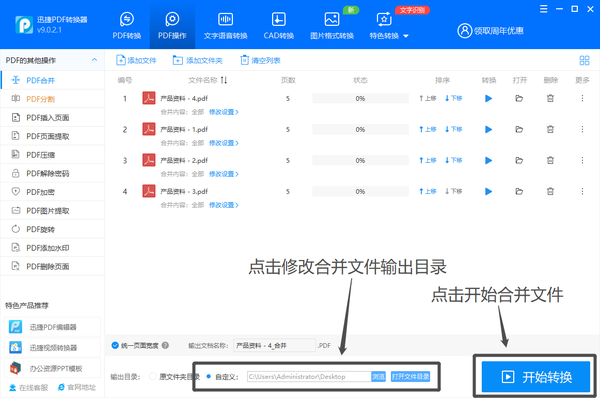The image size is (600, 398).
Task: Switch to grid view icon
Action: [x=584, y=60]
